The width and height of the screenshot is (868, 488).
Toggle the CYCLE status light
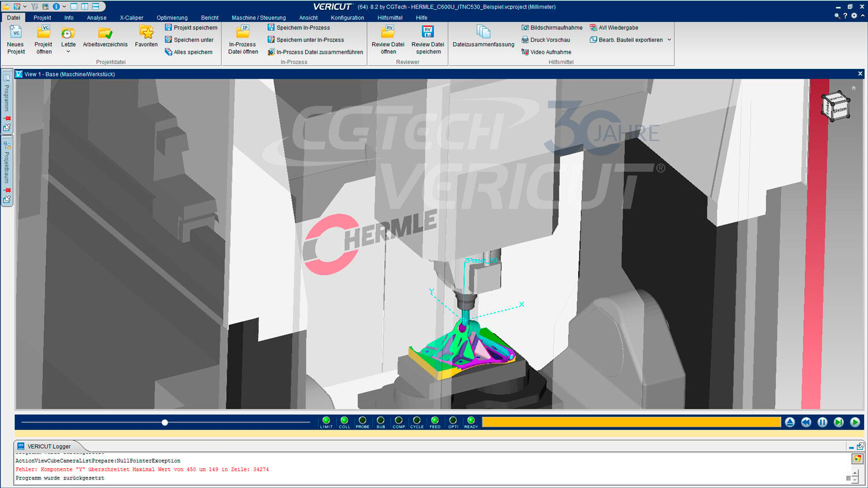tap(417, 420)
